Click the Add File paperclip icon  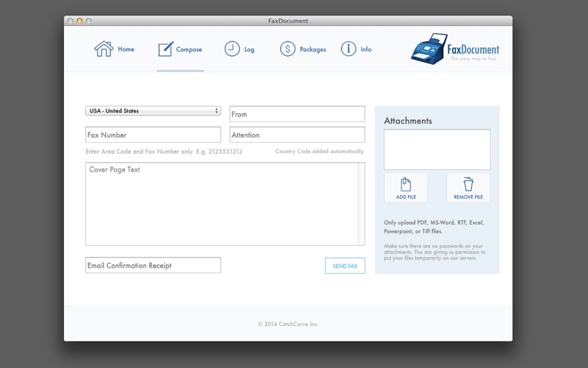click(406, 185)
